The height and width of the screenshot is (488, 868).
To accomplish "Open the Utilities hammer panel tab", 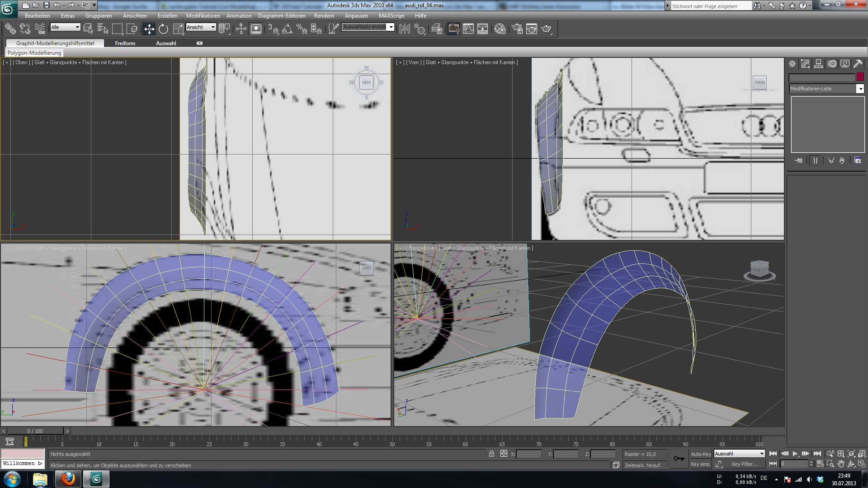I will tap(858, 64).
